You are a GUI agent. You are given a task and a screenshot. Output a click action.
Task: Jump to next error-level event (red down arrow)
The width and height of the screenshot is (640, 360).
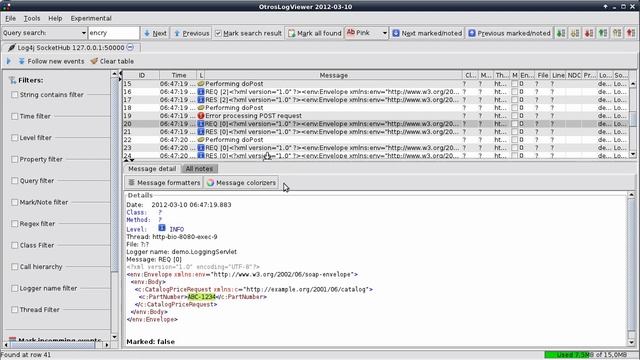[x=589, y=33]
